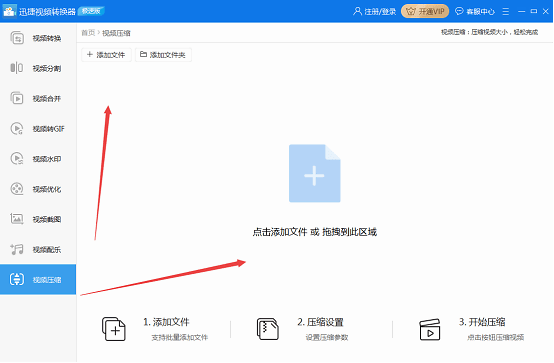Open the 视频截图 screenshot icon
Image resolution: width=554 pixels, height=363 pixels.
[x=17, y=219]
